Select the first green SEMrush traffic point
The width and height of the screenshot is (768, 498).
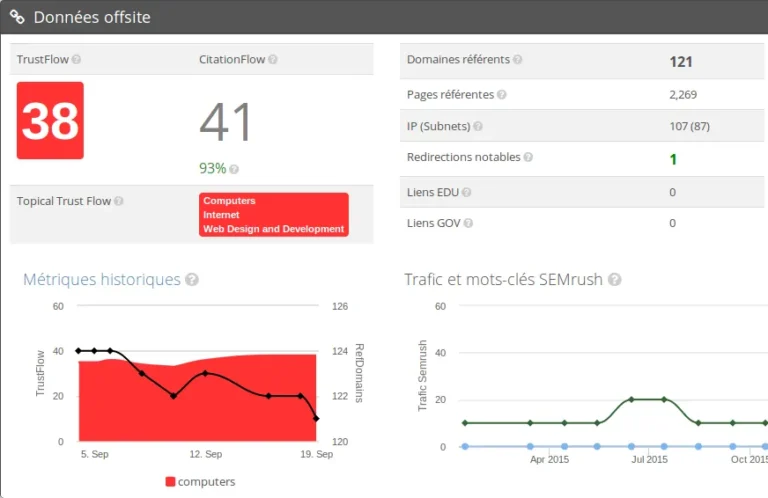(x=465, y=423)
